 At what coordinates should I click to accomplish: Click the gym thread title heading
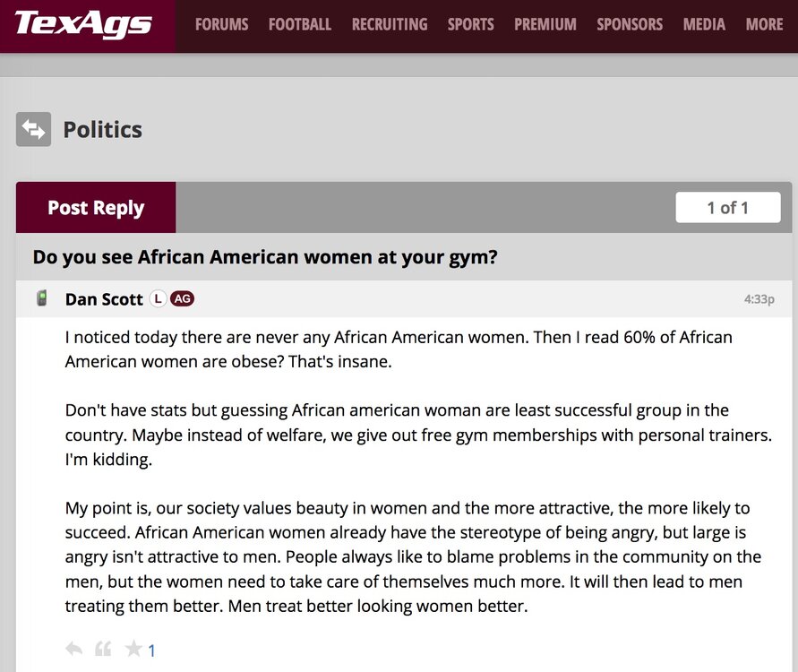pyautogui.click(x=267, y=257)
